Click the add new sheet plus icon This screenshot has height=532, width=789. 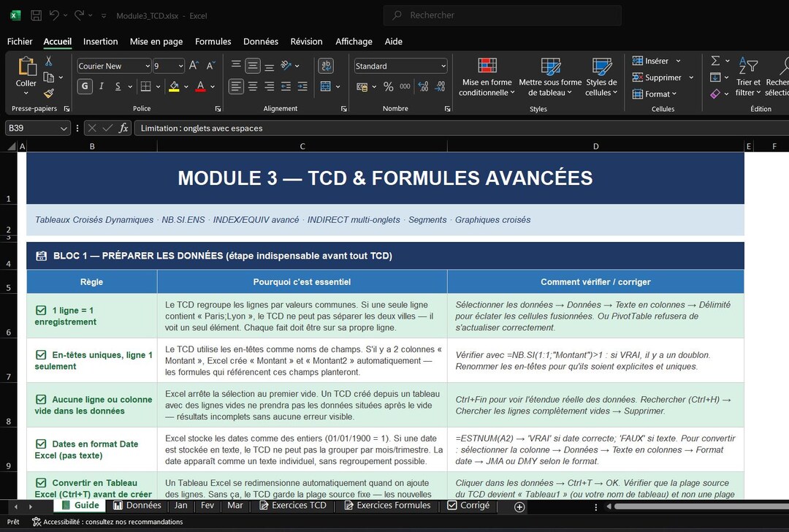coord(520,507)
